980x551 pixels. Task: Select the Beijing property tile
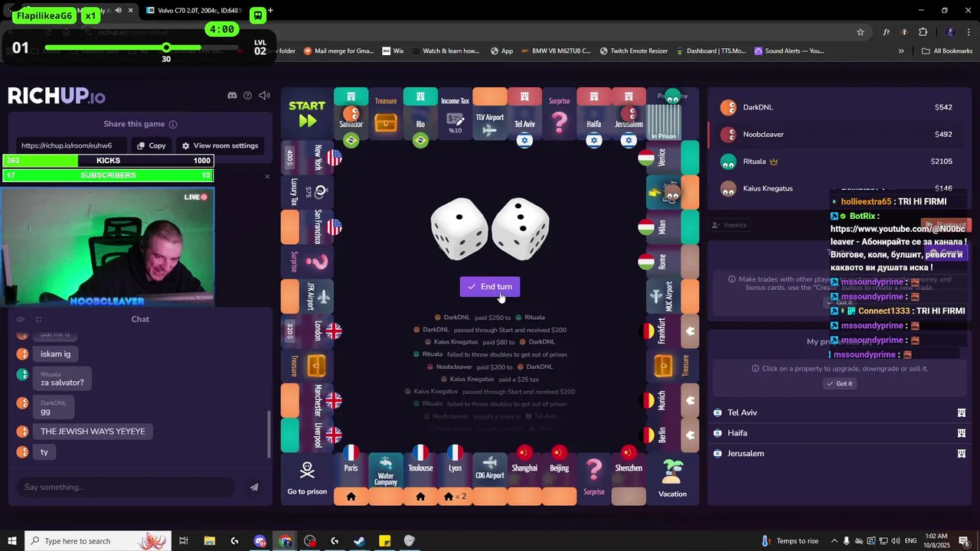click(x=560, y=479)
